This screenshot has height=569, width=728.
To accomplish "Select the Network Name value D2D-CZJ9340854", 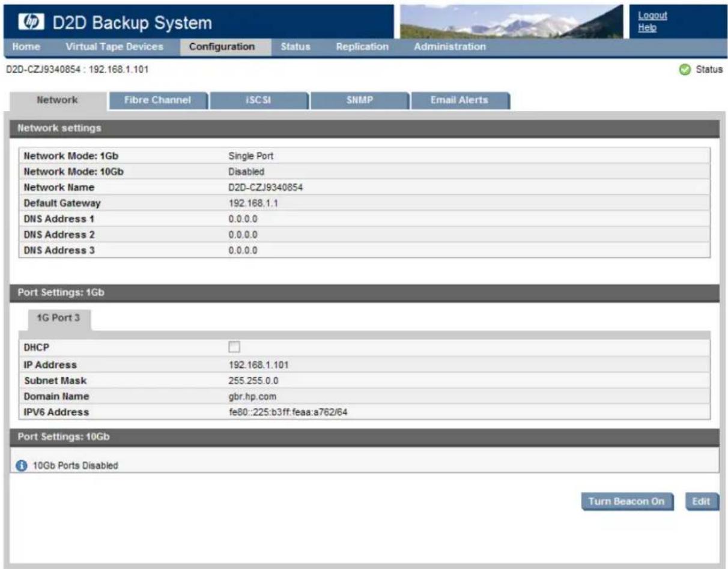I will click(x=265, y=187).
